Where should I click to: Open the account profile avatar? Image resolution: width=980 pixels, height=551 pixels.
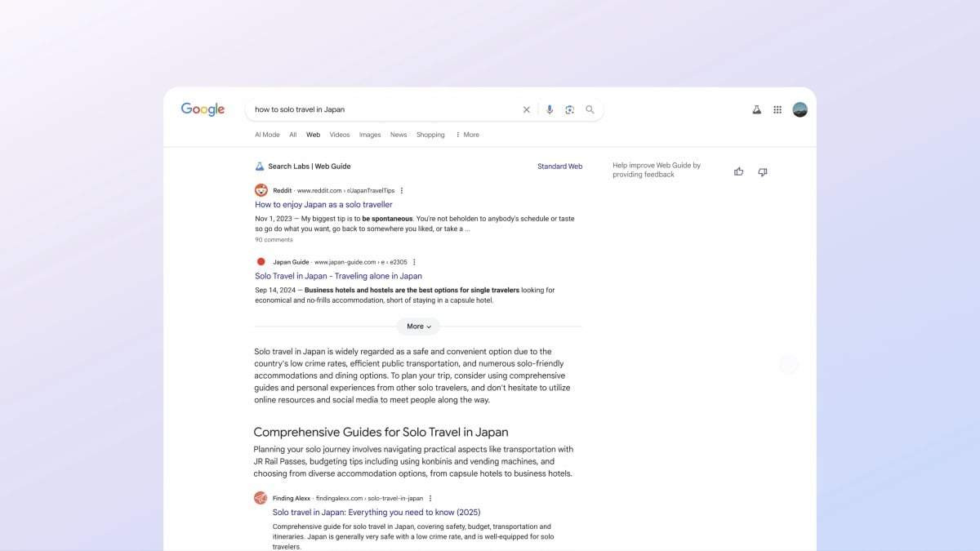800,109
